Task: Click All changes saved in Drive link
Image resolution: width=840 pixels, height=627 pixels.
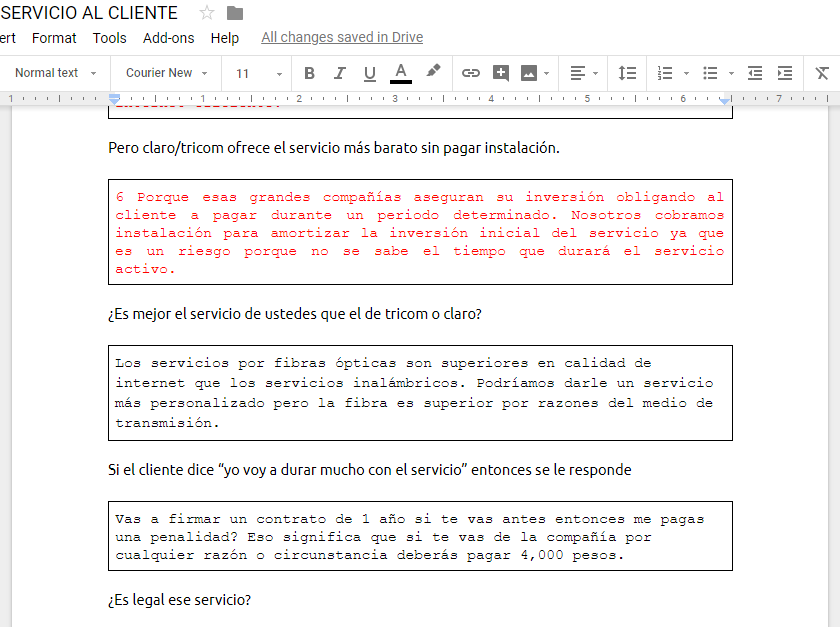Action: pyautogui.click(x=342, y=37)
